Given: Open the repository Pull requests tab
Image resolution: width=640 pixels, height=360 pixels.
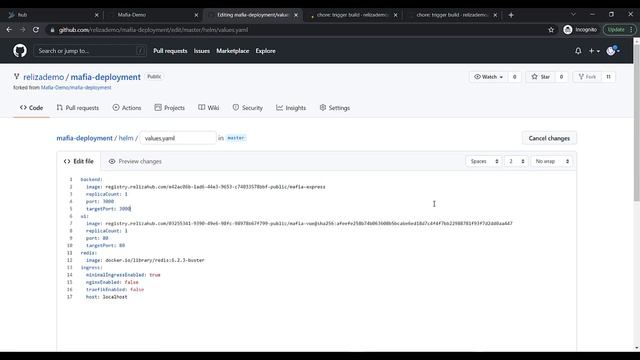Looking at the screenshot, I should [x=78, y=108].
